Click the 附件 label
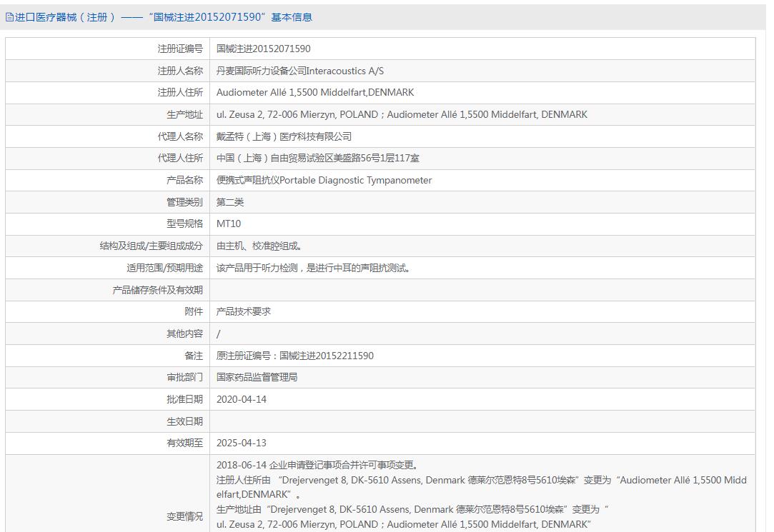774x532 pixels. [194, 311]
